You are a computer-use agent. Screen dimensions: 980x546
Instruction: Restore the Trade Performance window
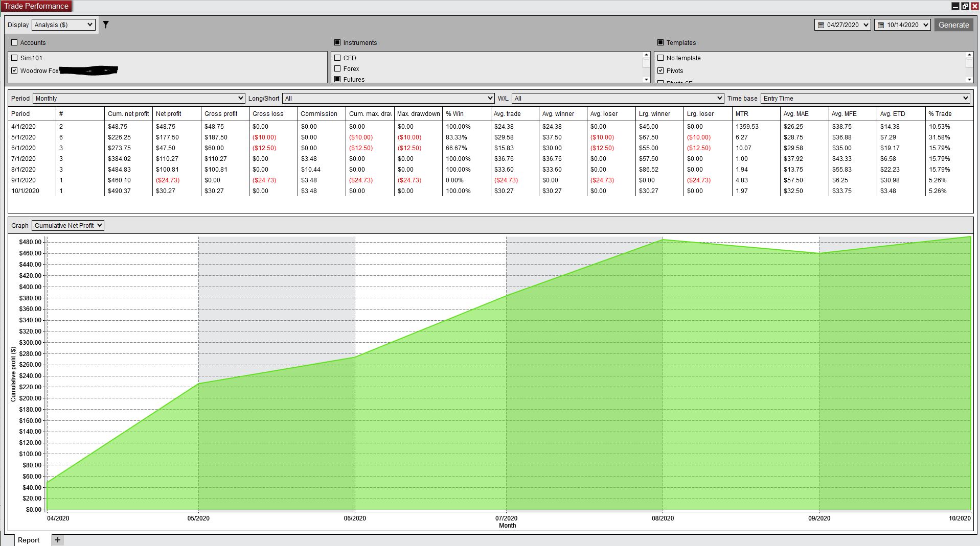pyautogui.click(x=965, y=6)
